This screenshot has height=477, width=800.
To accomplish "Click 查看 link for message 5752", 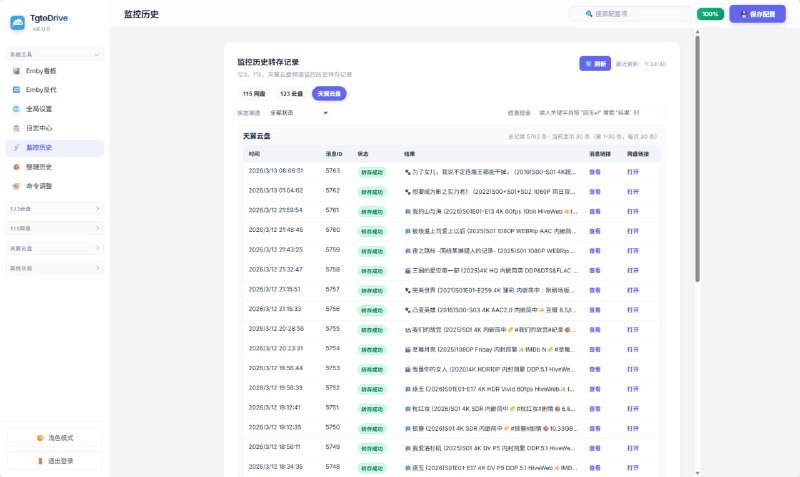I will click(595, 389).
